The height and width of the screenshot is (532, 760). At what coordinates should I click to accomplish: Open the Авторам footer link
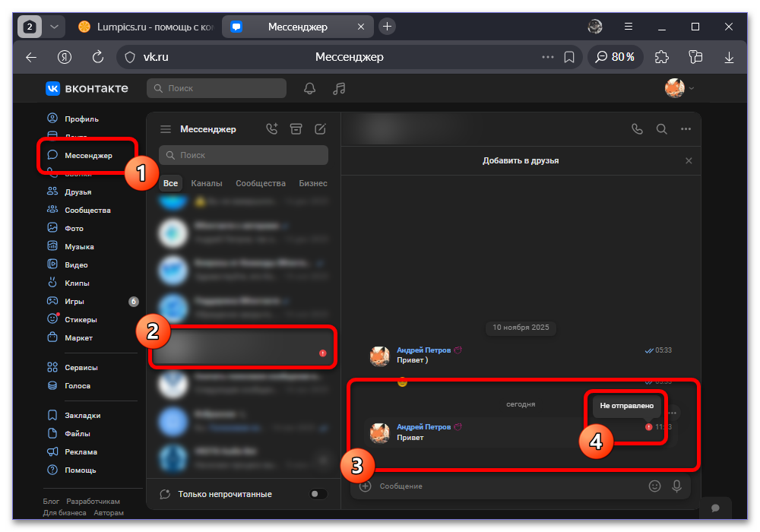(109, 512)
